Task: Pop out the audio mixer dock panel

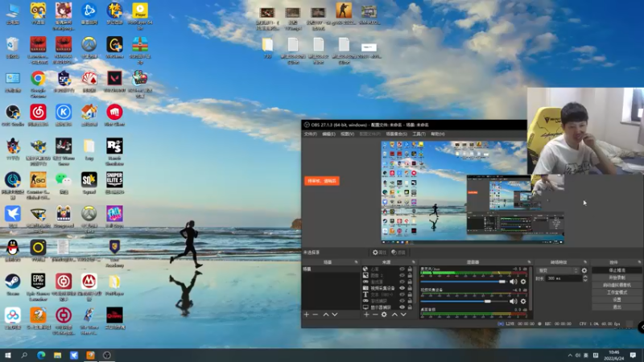Action: [529, 262]
